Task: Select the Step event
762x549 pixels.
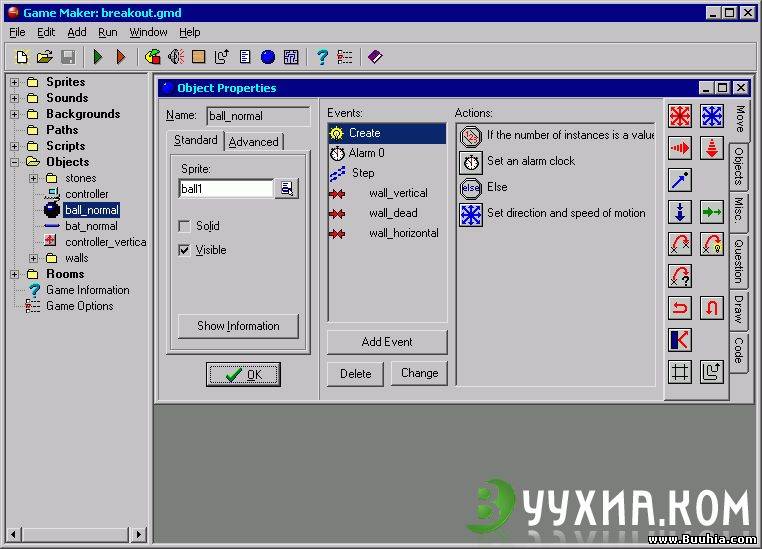Action: (x=387, y=173)
